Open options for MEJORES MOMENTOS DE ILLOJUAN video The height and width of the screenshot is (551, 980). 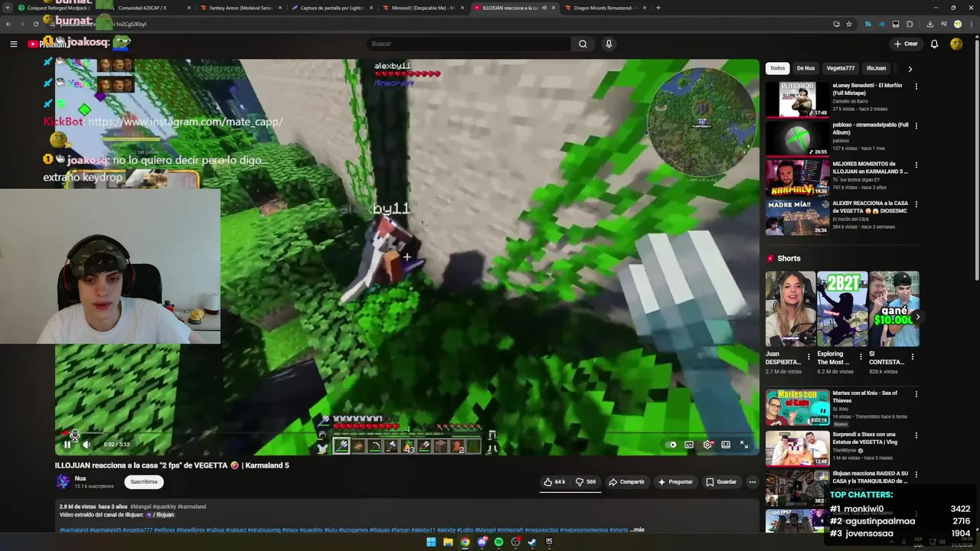[916, 165]
